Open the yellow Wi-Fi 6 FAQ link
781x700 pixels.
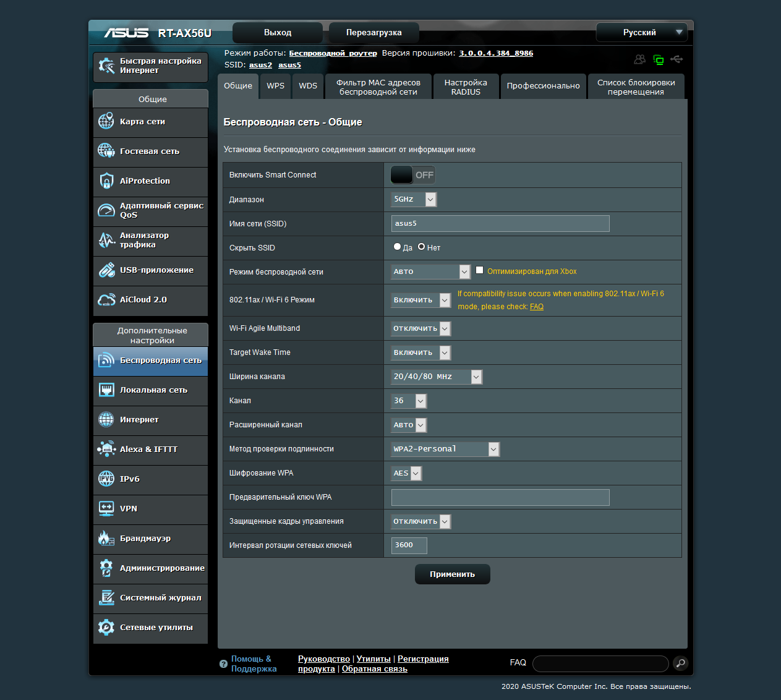click(537, 307)
